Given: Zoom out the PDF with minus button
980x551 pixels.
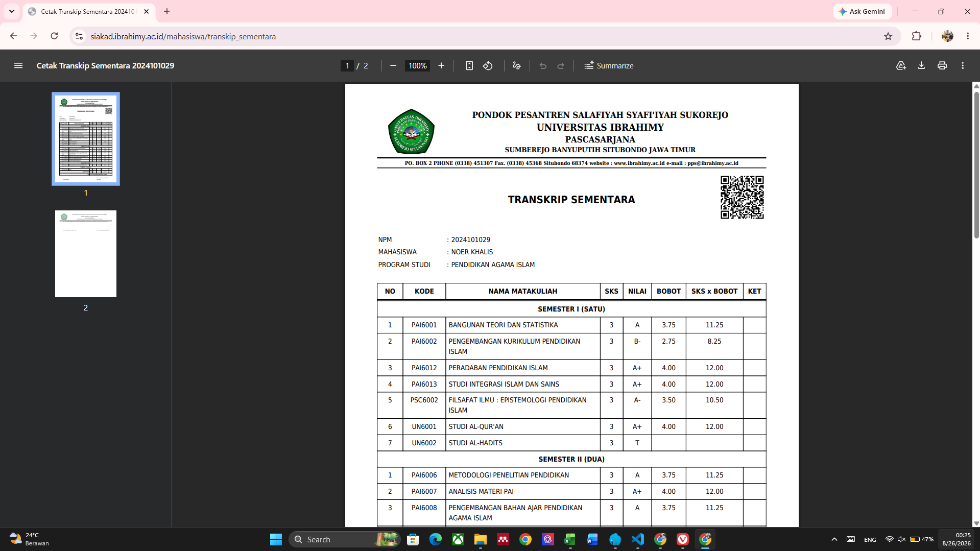Looking at the screenshot, I should [x=393, y=65].
